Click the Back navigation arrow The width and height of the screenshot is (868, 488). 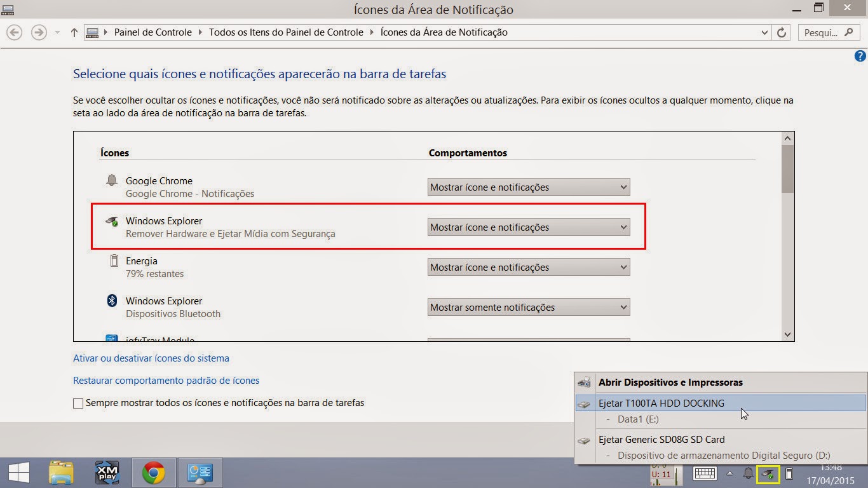(14, 32)
